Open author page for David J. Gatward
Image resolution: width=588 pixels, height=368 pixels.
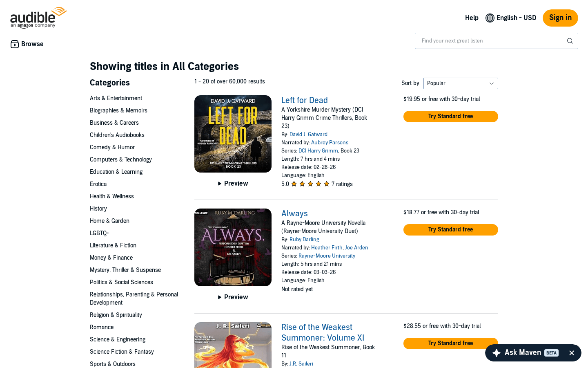tap(308, 134)
